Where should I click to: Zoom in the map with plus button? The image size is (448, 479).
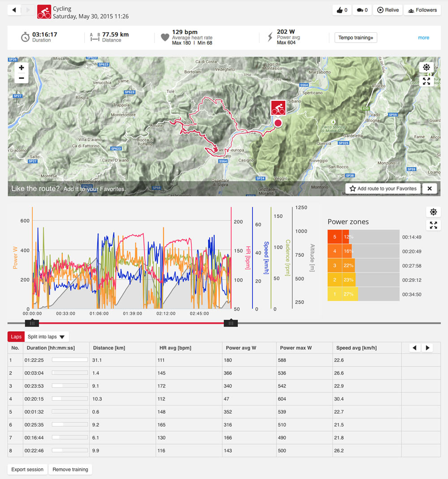pyautogui.click(x=22, y=68)
